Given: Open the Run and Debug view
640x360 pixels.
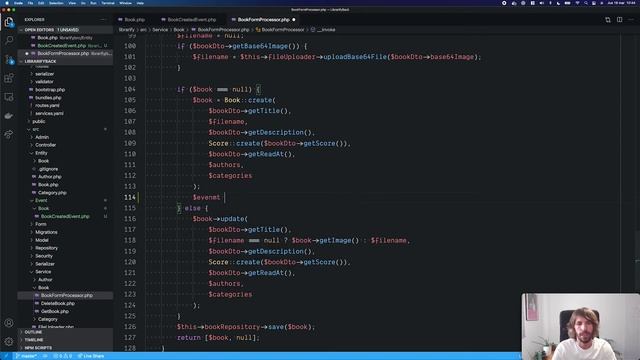Looking at the screenshot, I should point(9,60).
